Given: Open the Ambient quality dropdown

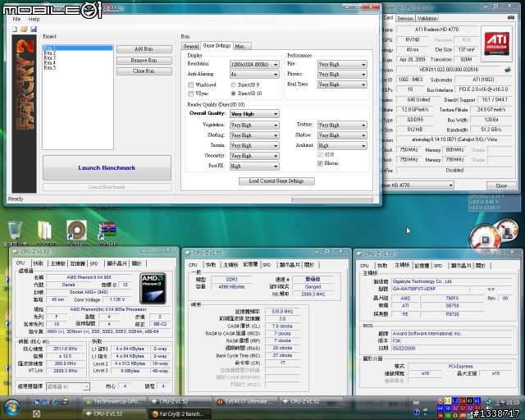Looking at the screenshot, I should click(x=342, y=145).
